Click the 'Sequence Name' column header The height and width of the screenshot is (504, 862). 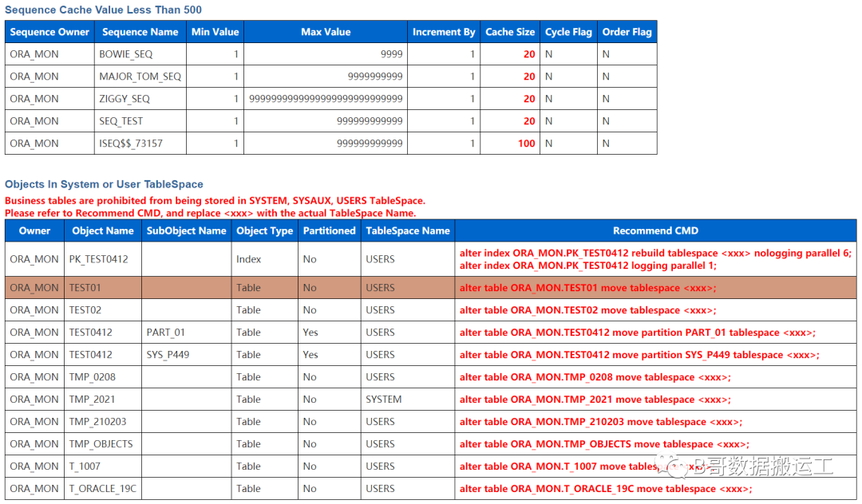140,32
